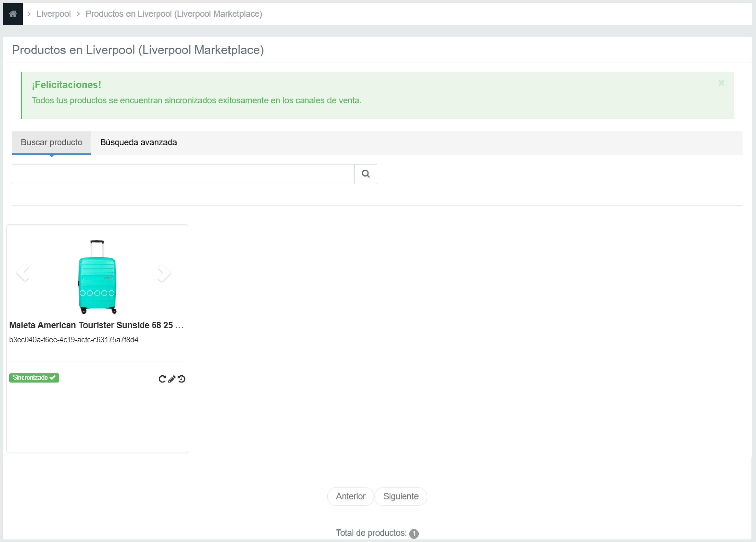The width and height of the screenshot is (756, 542).
Task: Go to Liverpool breadcrumb link
Action: tap(53, 14)
